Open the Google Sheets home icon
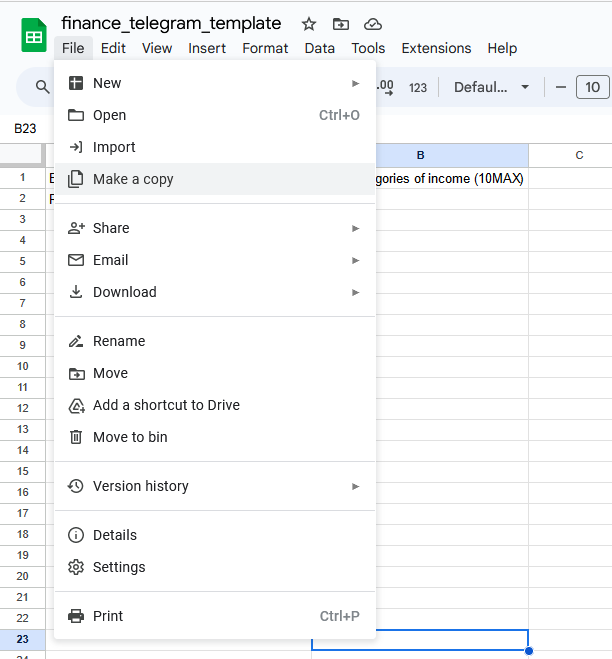 tap(34, 35)
